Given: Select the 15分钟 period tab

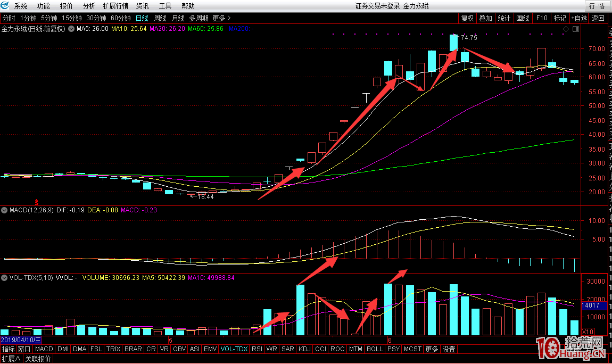Looking at the screenshot, I should tap(72, 18).
